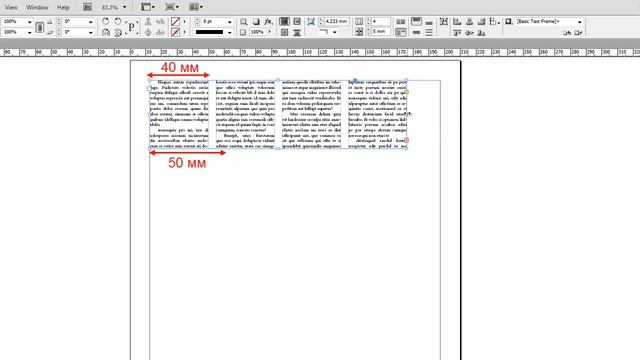The height and width of the screenshot is (360, 640).
Task: Select the container icon
Action: [148, 21]
